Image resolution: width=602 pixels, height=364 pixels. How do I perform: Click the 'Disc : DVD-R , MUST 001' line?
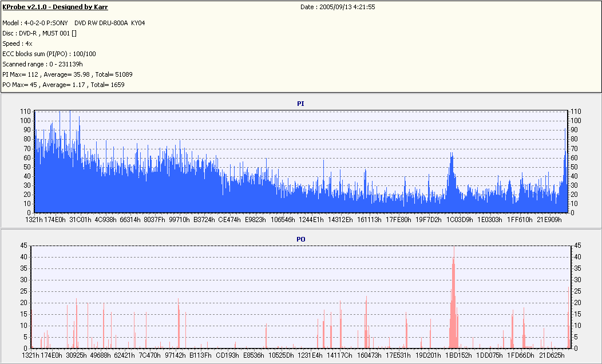[x=39, y=33]
